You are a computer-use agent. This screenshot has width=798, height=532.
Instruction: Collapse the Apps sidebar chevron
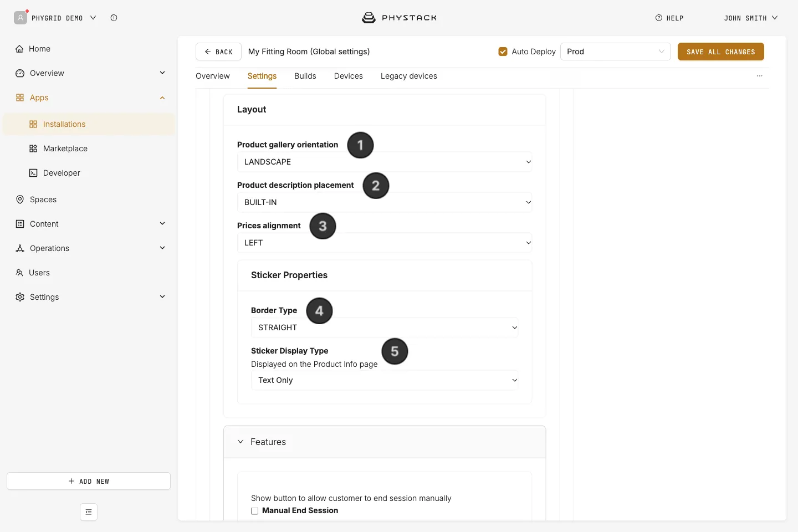coord(162,98)
